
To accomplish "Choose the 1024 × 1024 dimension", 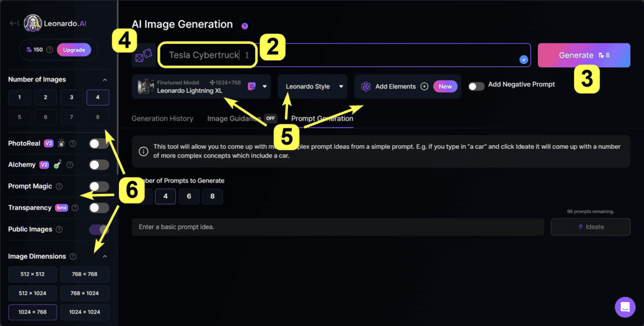I will coord(85,312).
